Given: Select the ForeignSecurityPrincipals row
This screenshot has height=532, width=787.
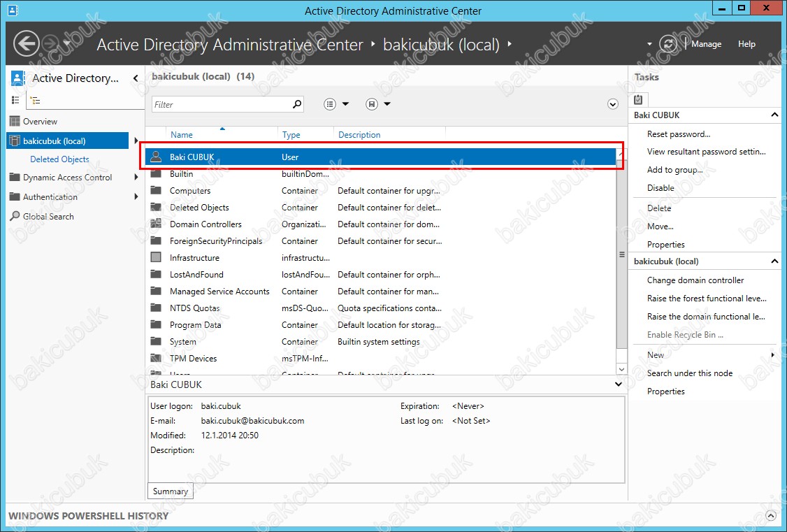Looking at the screenshot, I should 381,241.
